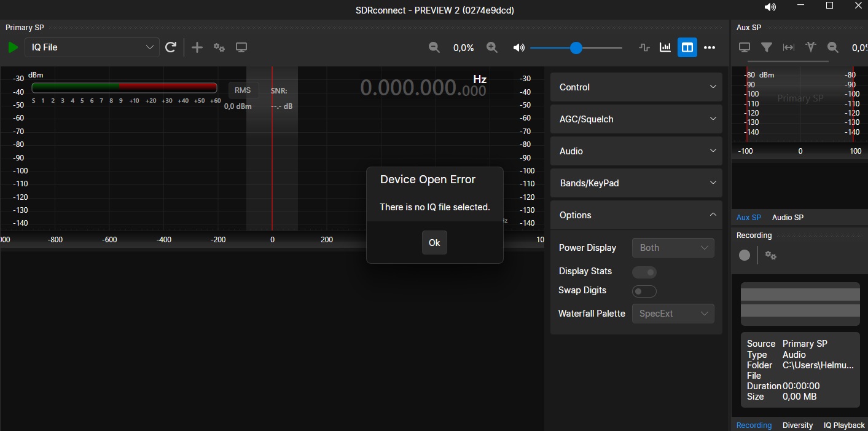
Task: Expand the Audio section
Action: tap(636, 151)
